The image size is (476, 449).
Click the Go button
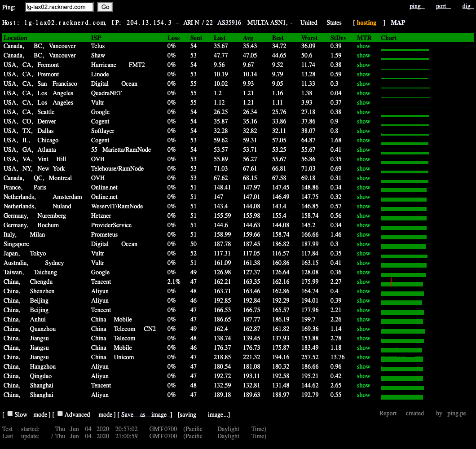[105, 7]
